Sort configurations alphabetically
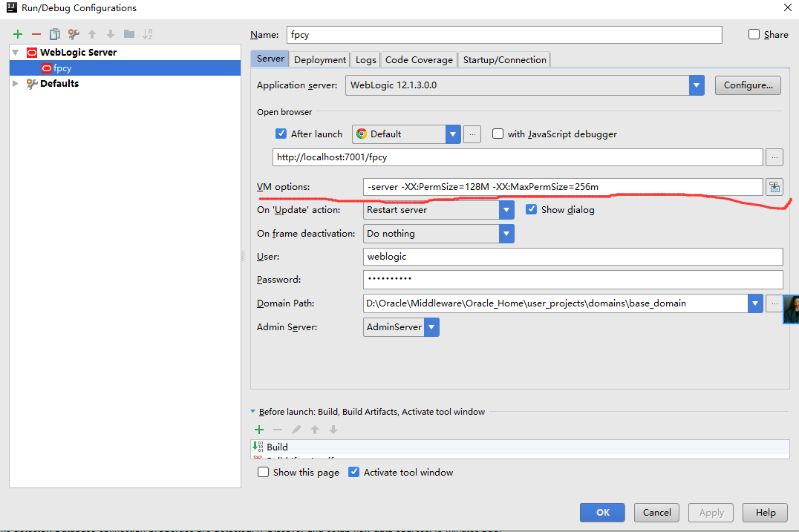 tap(147, 34)
